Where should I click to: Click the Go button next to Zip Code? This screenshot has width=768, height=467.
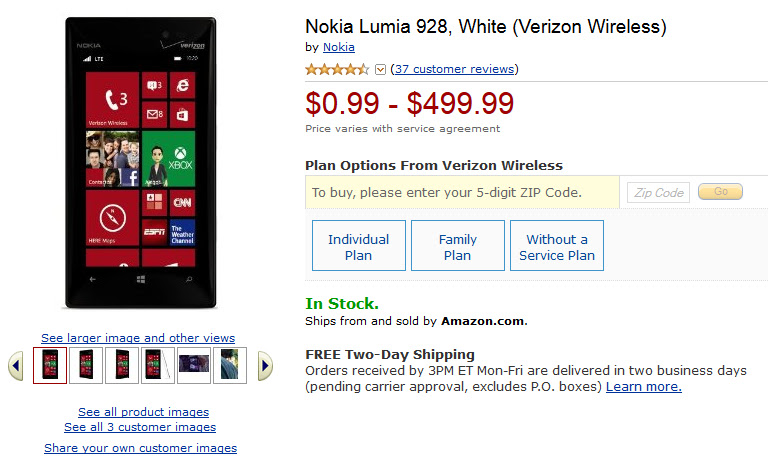coord(720,192)
